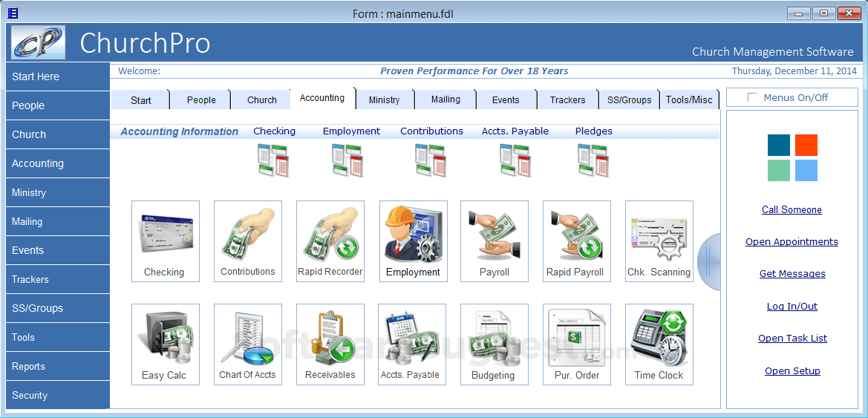The width and height of the screenshot is (868, 418).
Task: Click the Open Setup link
Action: [793, 371]
